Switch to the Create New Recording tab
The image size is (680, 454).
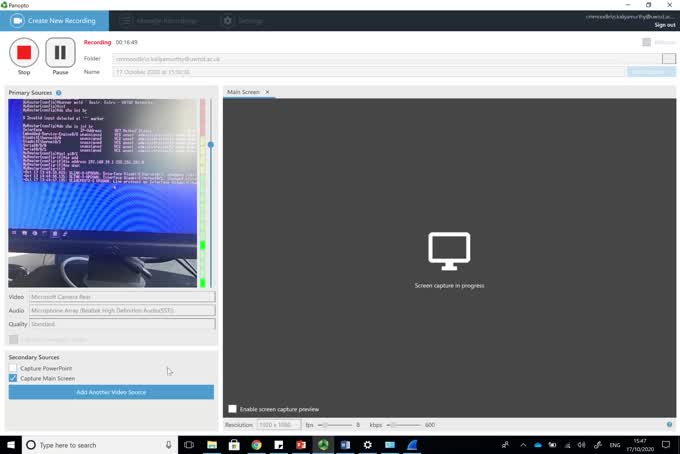55,20
